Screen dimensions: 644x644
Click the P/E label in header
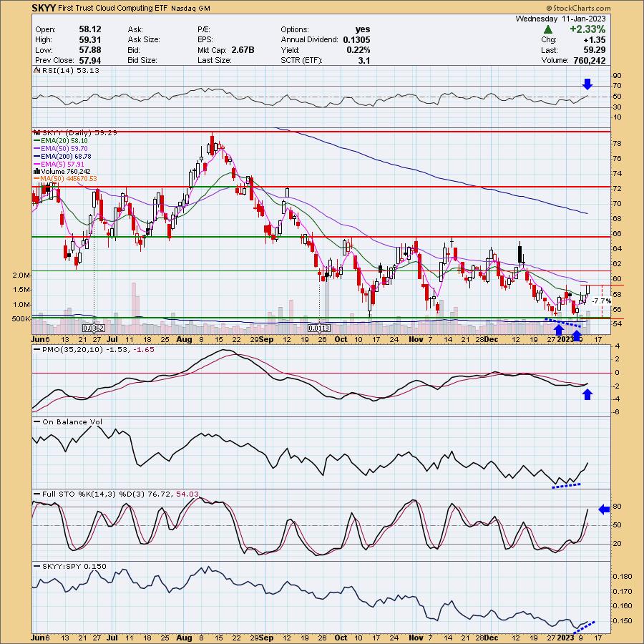[x=204, y=29]
